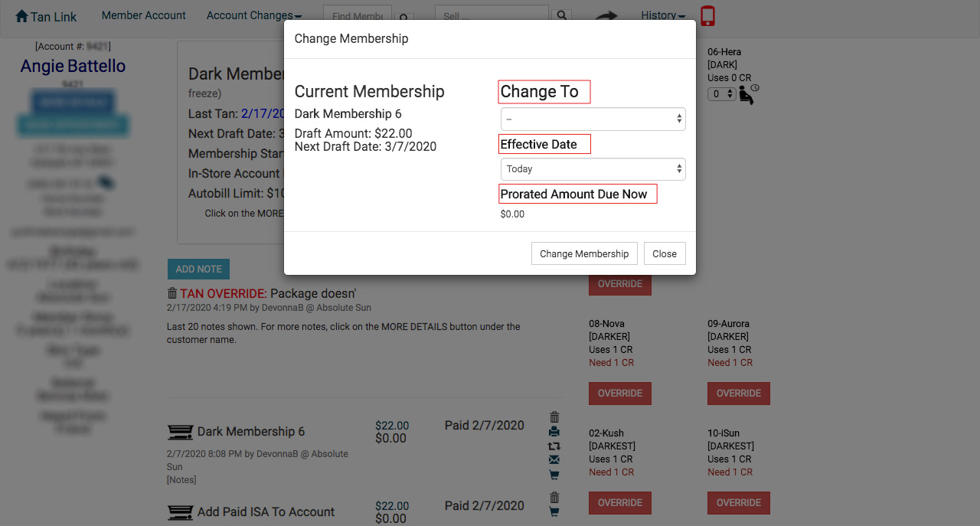This screenshot has width=980, height=526.
Task: Click printer icon for Dark Membership 6 sale
Action: (x=554, y=432)
